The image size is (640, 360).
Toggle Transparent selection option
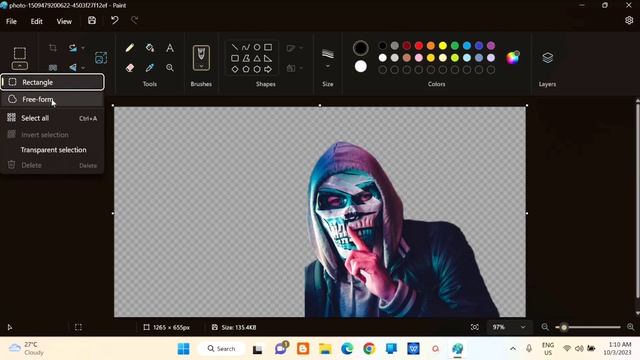[x=52, y=150]
